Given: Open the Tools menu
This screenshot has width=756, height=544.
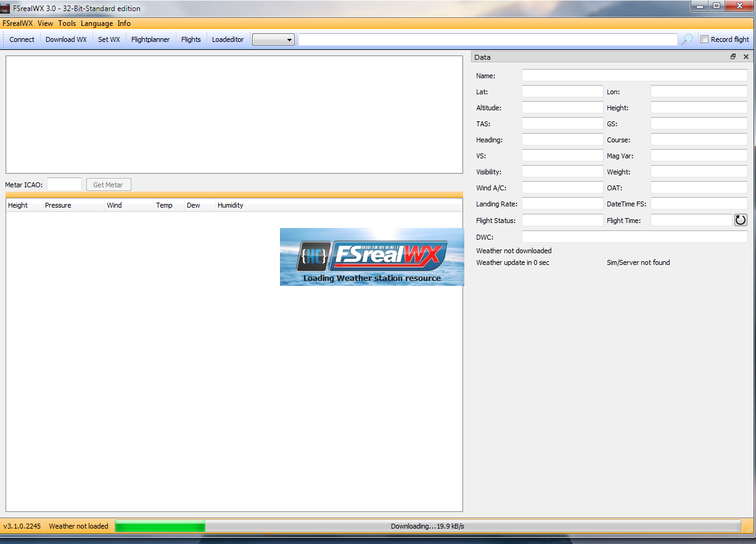Looking at the screenshot, I should pyautogui.click(x=67, y=23).
